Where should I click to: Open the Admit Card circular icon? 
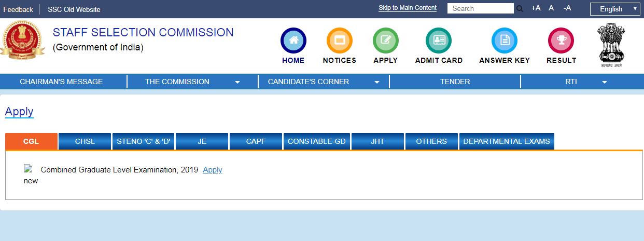point(439,41)
